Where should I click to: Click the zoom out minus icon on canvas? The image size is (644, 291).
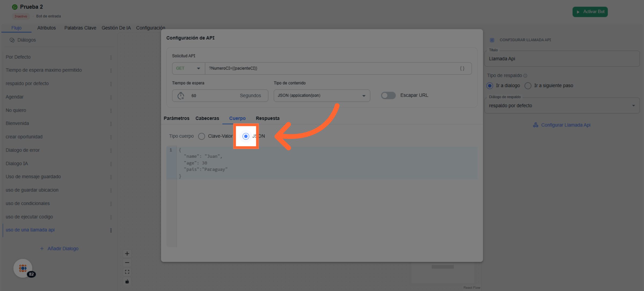127,263
